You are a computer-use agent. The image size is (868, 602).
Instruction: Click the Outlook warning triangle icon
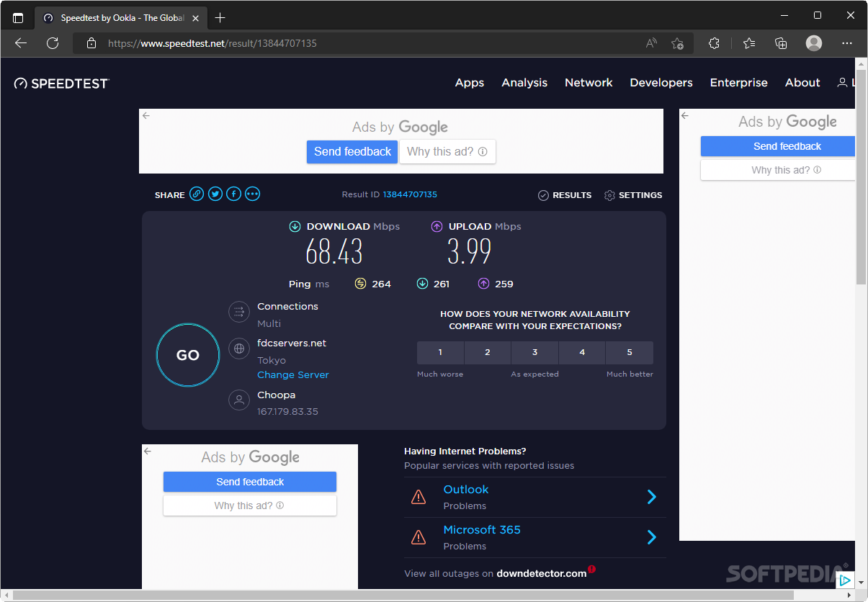click(418, 497)
